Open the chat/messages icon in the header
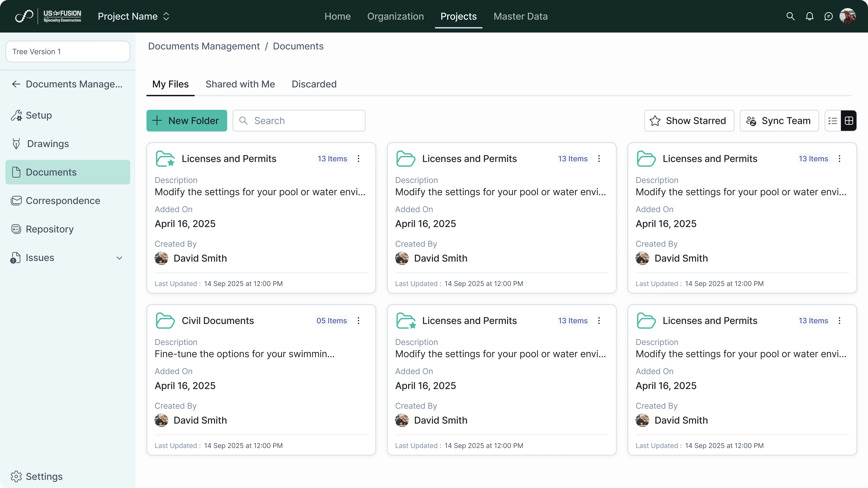The width and height of the screenshot is (868, 488). (829, 16)
